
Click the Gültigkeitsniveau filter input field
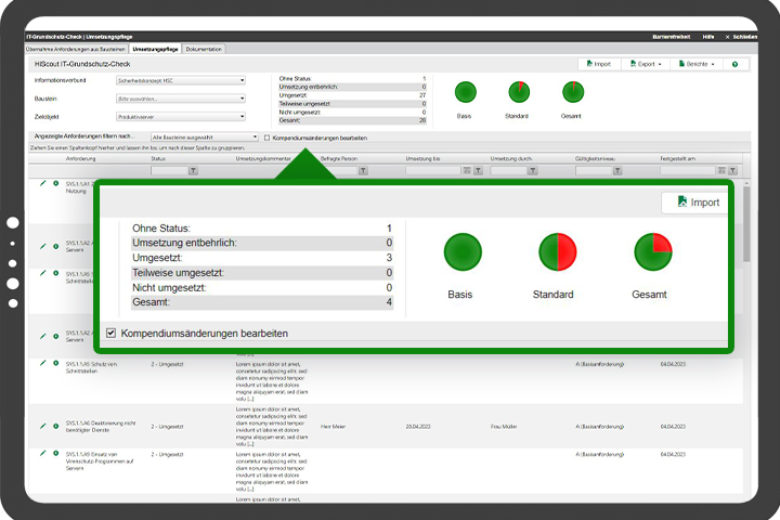pyautogui.click(x=593, y=171)
